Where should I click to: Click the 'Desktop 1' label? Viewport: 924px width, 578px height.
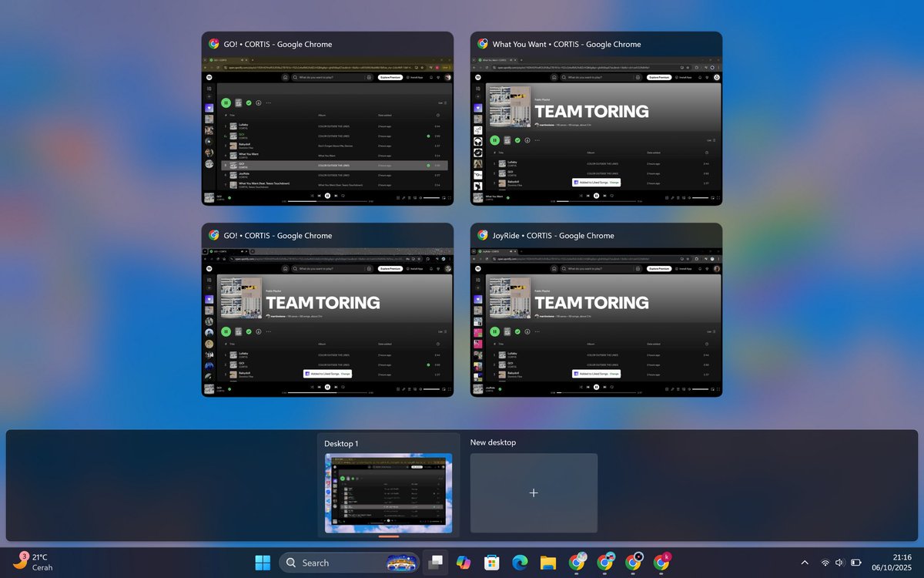coord(341,444)
